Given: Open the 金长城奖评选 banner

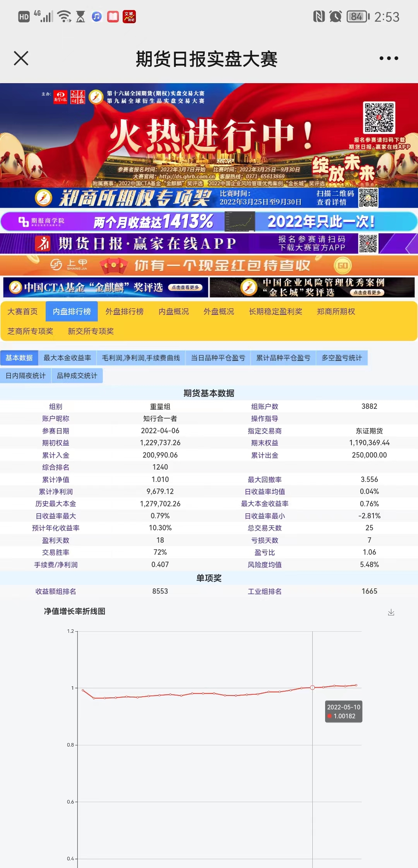Looking at the screenshot, I should pyautogui.click(x=312, y=287).
